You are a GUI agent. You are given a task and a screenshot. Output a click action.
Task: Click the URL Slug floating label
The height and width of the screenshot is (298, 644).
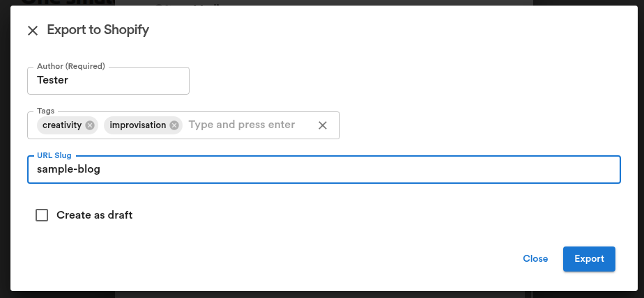[x=54, y=155]
